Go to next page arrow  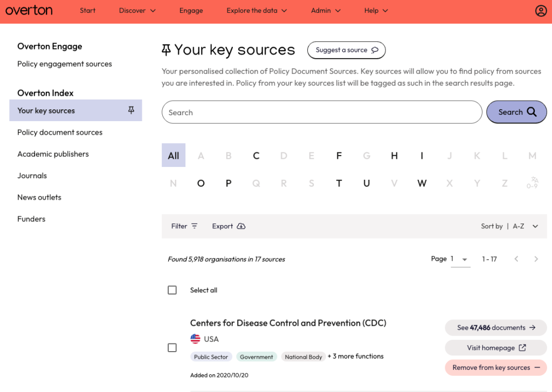pos(536,259)
